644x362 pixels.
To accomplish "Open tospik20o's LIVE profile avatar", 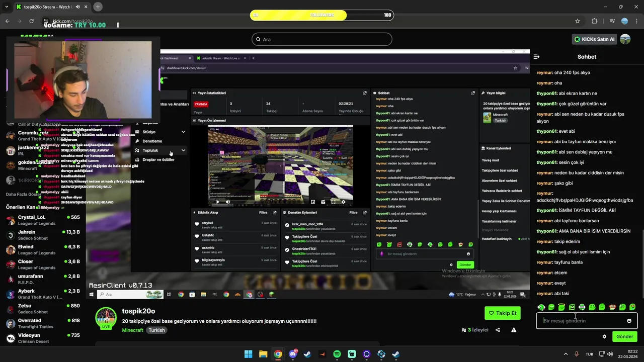I will (x=106, y=318).
